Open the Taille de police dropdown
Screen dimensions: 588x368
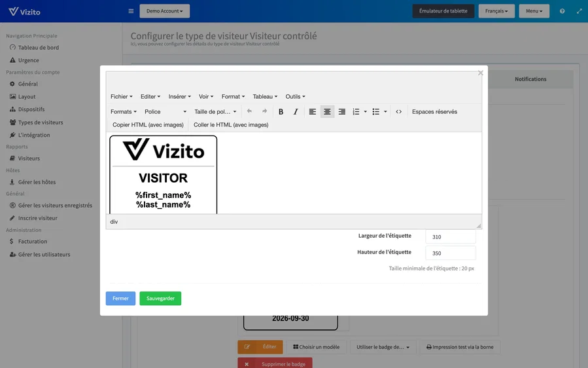tap(215, 111)
